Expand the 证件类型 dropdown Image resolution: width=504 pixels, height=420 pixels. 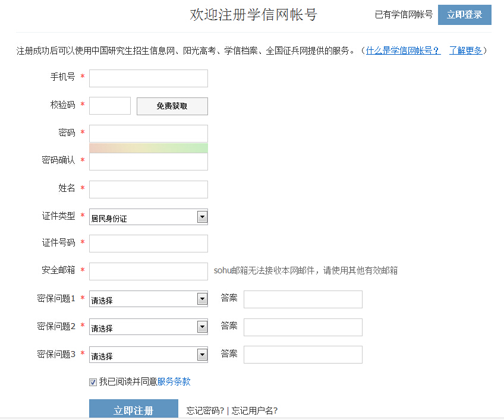coord(148,217)
